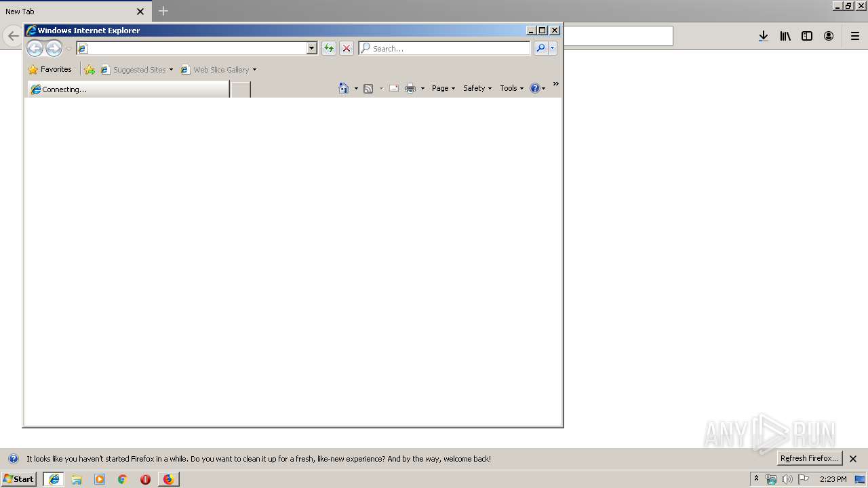
Task: Open a new tab in Firefox
Action: [x=163, y=11]
